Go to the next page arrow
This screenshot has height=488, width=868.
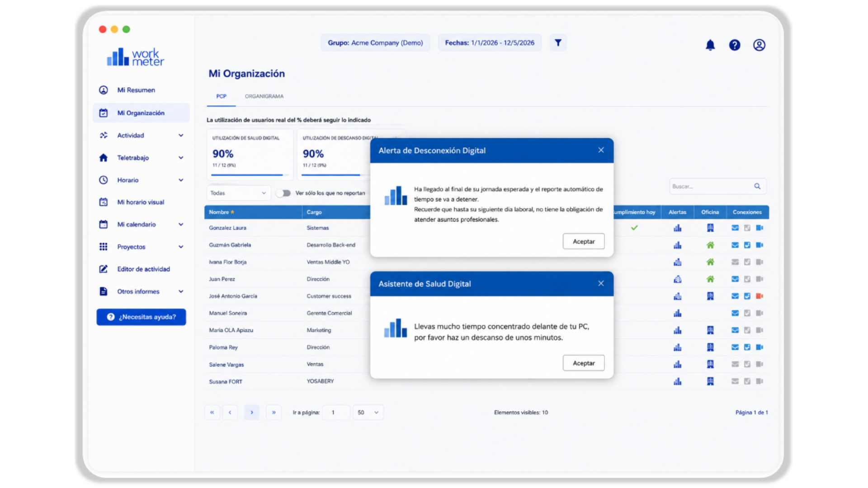point(252,413)
